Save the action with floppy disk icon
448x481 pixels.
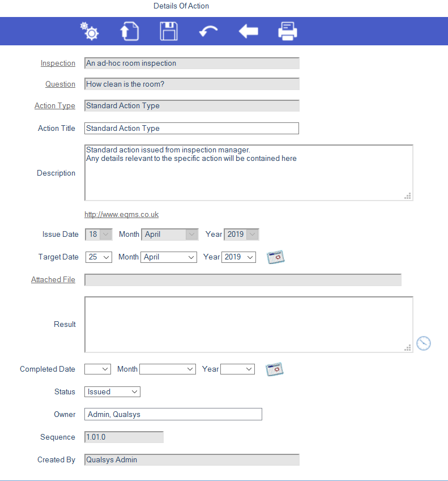(x=169, y=31)
